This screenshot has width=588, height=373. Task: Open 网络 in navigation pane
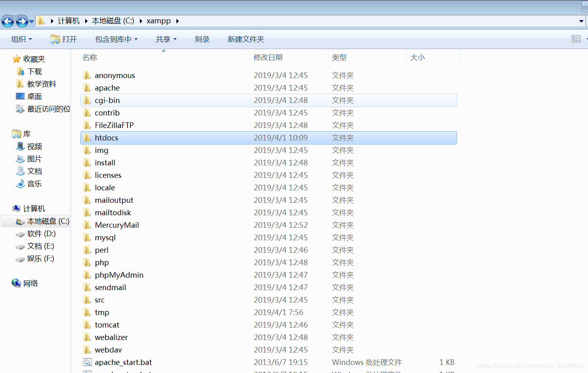(x=25, y=283)
